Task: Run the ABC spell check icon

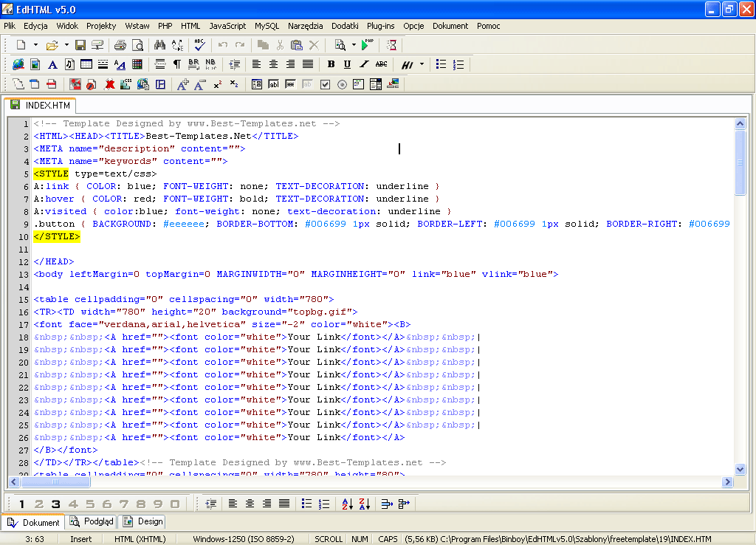Action: [x=199, y=45]
